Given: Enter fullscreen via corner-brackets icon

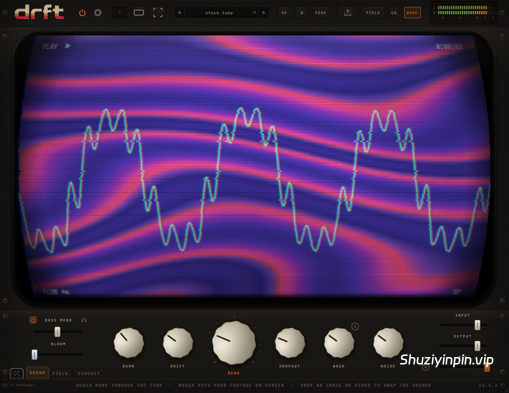Looking at the screenshot, I should (x=158, y=13).
